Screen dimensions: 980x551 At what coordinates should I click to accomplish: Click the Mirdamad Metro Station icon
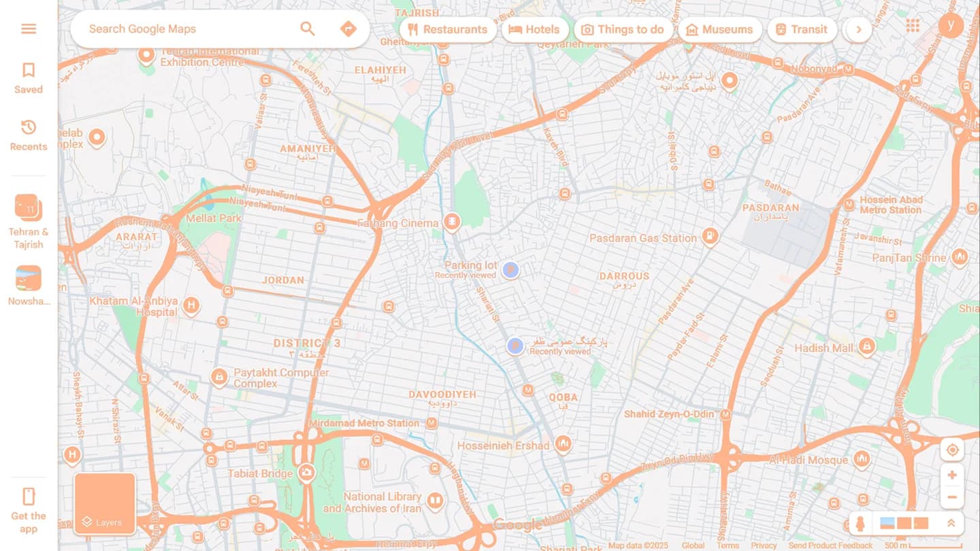coord(431,423)
